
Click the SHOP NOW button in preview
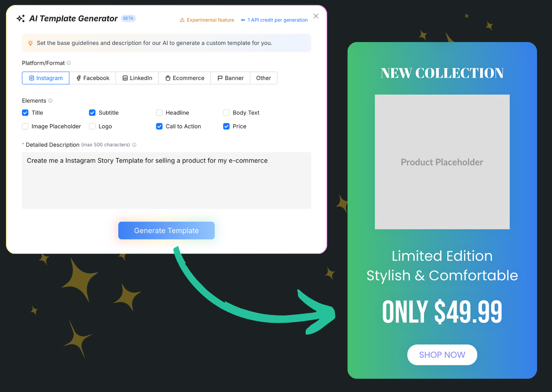tap(442, 355)
